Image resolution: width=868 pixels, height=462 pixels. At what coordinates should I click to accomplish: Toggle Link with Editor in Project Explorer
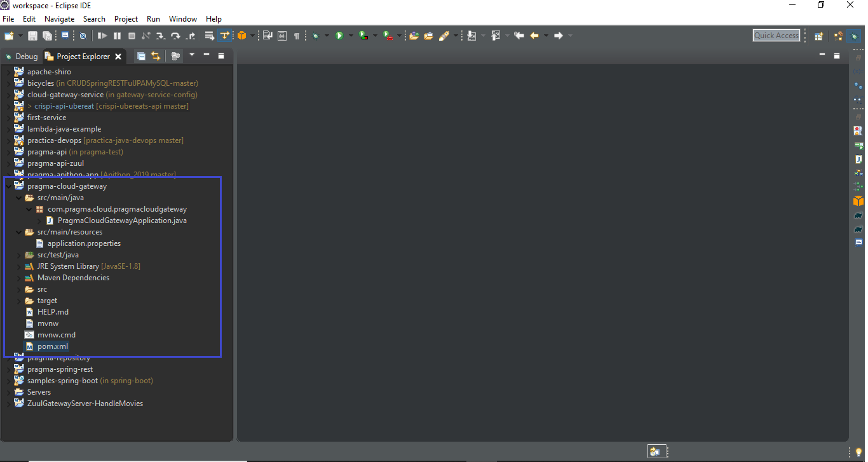click(156, 57)
